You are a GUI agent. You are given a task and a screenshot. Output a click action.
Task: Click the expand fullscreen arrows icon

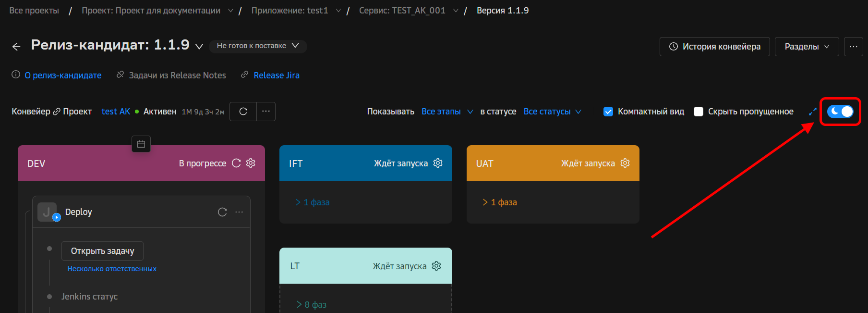point(813,112)
